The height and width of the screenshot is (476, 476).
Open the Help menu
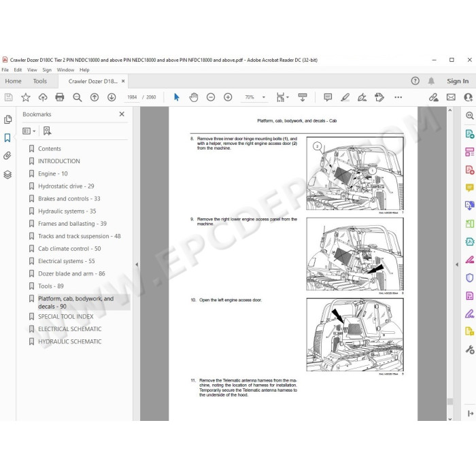[84, 70]
